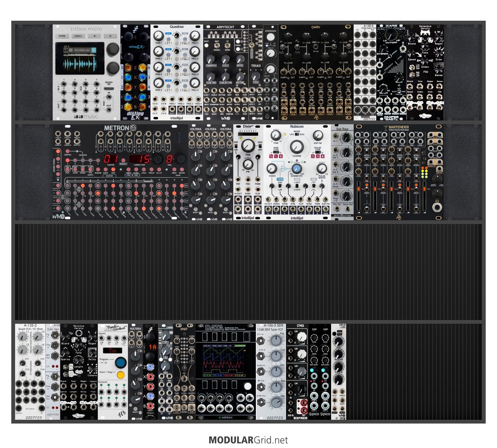Click the RISE 1 knob on Quadrax
Screen dimensions: 497x448
click(x=159, y=36)
